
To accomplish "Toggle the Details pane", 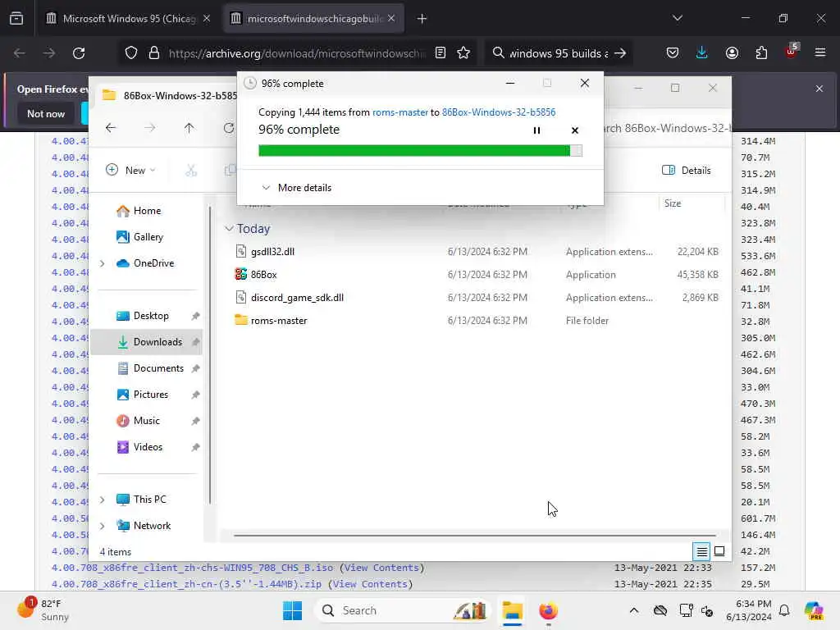I will tap(687, 171).
